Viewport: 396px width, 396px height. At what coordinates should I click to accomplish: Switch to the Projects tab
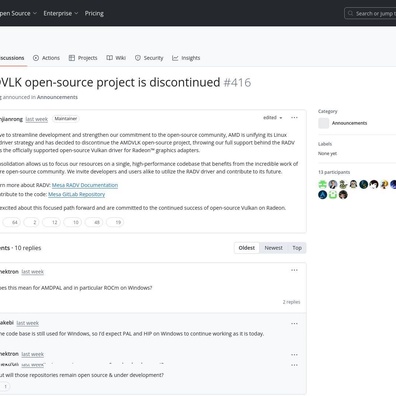pos(83,58)
